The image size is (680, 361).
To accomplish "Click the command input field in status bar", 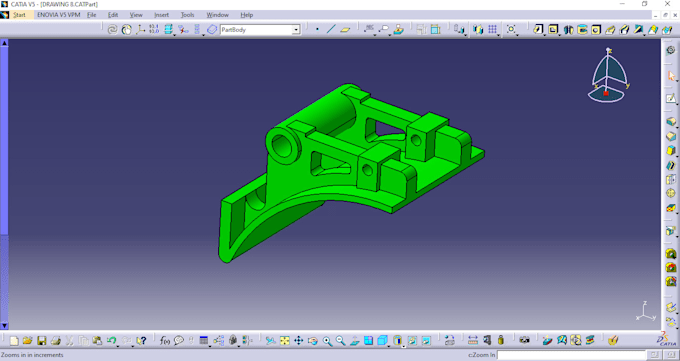I will [571, 355].
